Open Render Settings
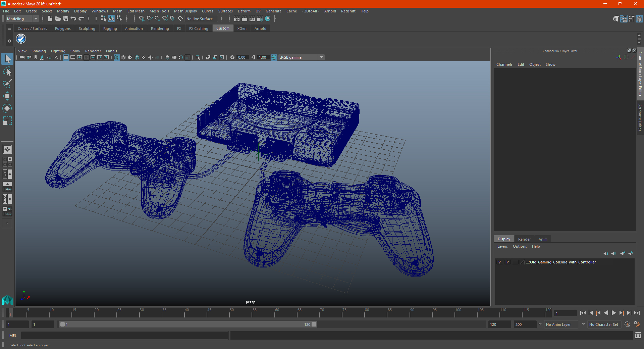 click(260, 19)
